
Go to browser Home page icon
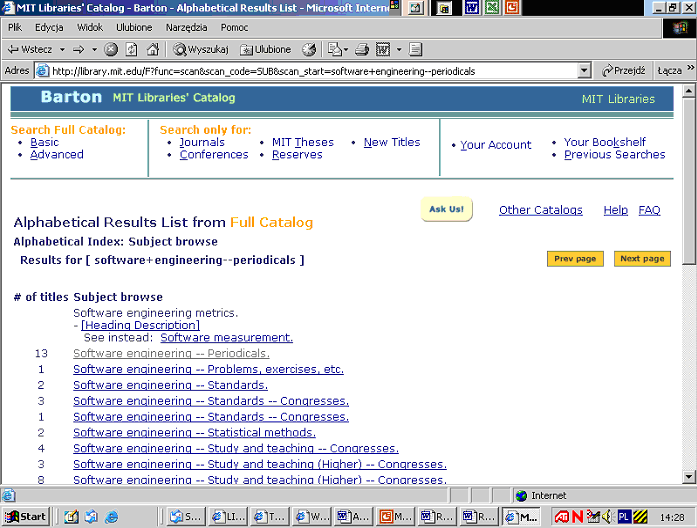coord(152,49)
